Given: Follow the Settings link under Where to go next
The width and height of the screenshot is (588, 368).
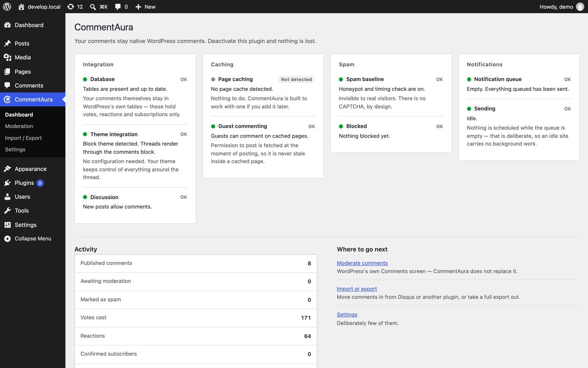Looking at the screenshot, I should (x=347, y=314).
